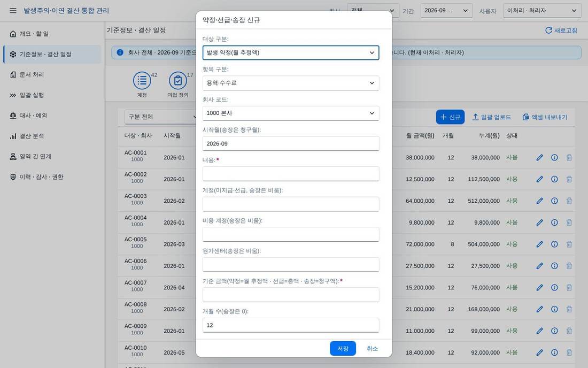588x368 pixels.
Task: Open the 사용자 dropdown showing 이처리 · 처리자
Action: 542,11
